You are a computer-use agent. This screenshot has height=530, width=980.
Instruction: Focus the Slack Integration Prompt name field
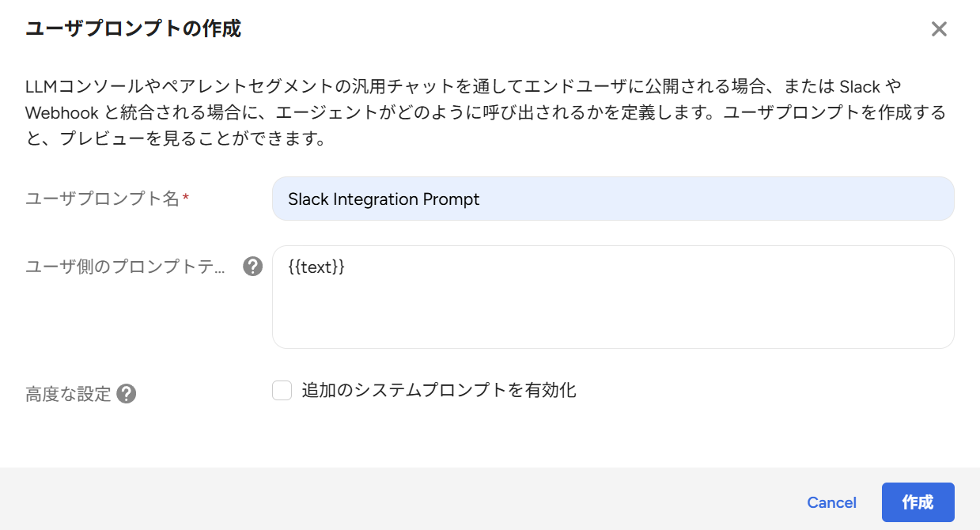pyautogui.click(x=613, y=199)
